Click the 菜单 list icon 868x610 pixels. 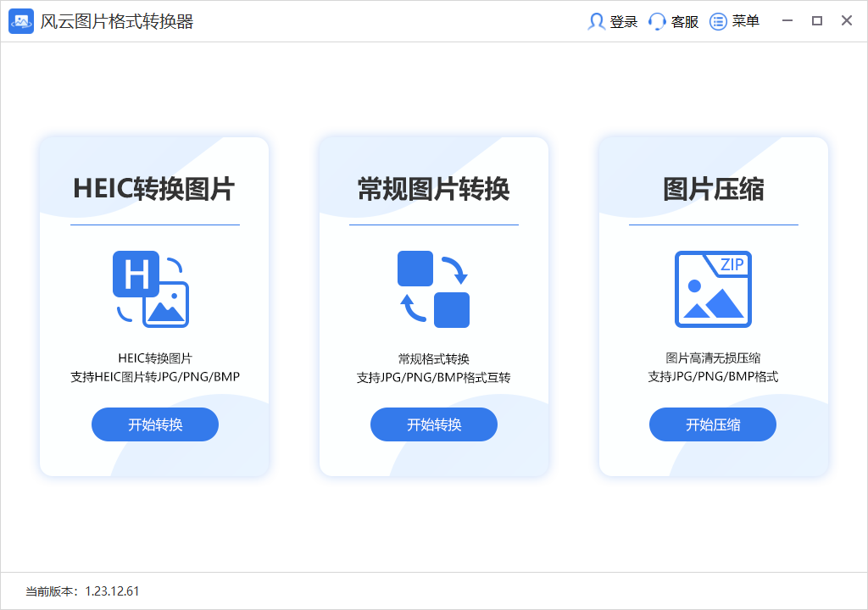pos(716,21)
